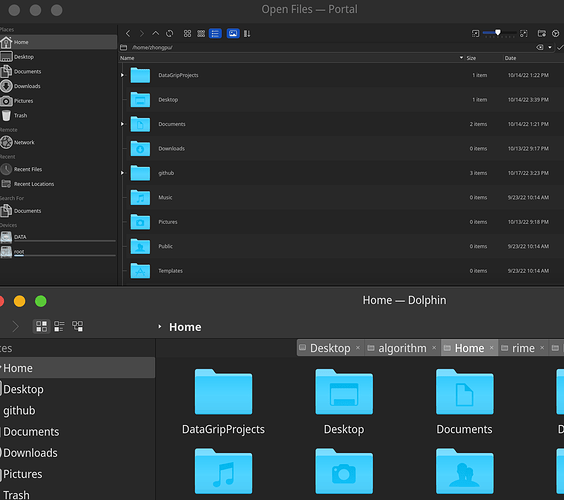The width and height of the screenshot is (564, 500).
Task: Click Home breadcrumb in Dolphin location bar
Action: (185, 327)
